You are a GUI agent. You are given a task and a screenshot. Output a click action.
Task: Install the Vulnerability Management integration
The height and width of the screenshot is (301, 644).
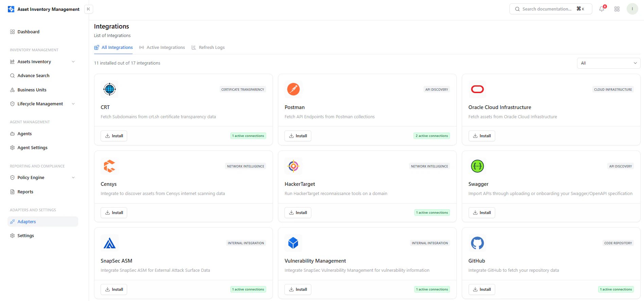point(298,289)
